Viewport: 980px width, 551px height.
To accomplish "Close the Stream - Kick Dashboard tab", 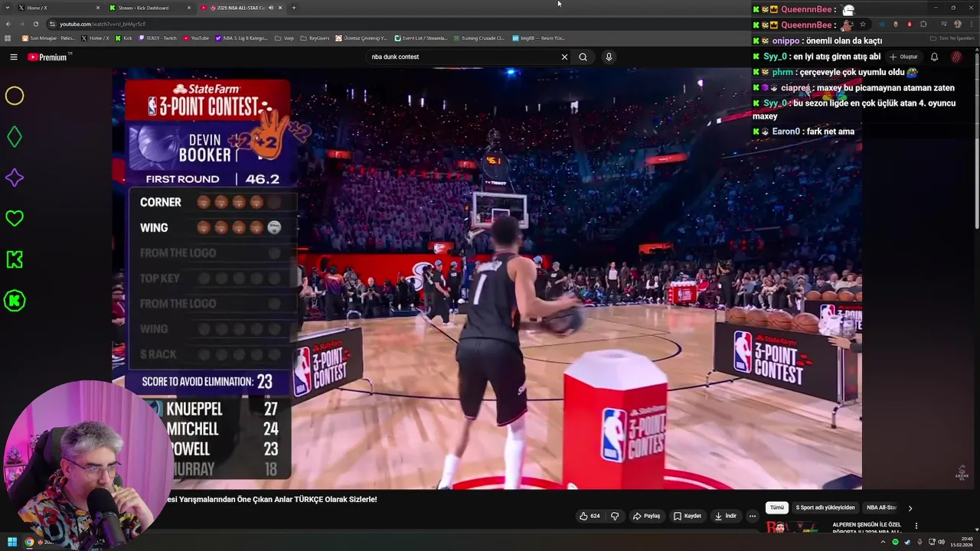I will click(x=189, y=8).
